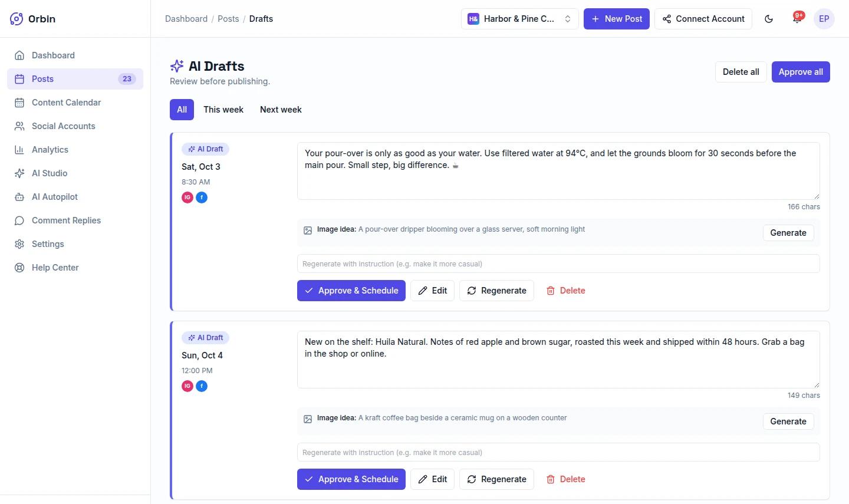Click the Delete all button

(741, 72)
